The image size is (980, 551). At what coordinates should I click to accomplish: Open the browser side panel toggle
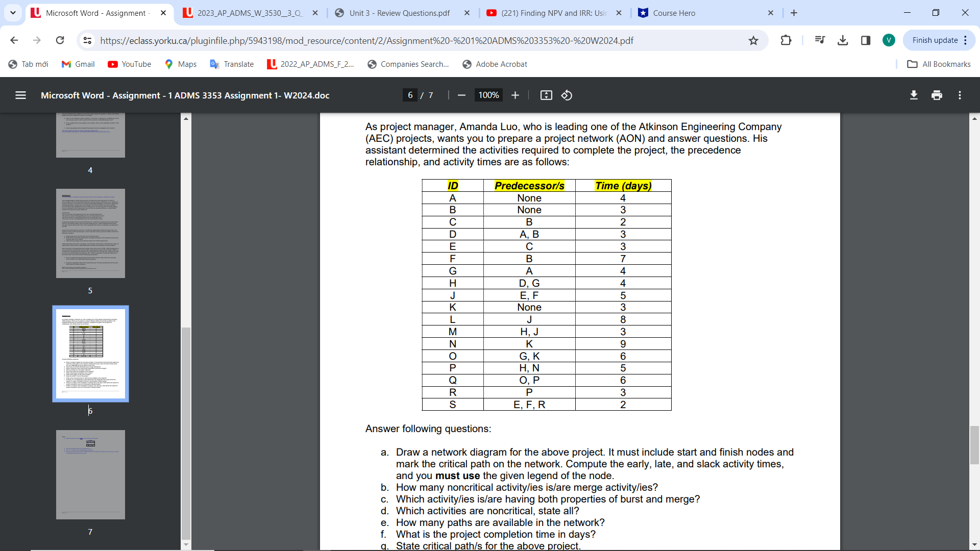tap(865, 40)
